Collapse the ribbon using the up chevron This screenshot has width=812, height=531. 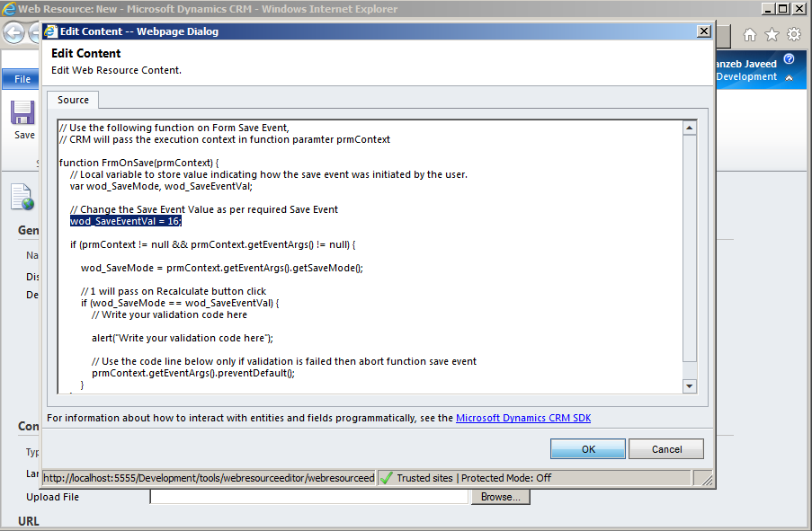[x=790, y=77]
